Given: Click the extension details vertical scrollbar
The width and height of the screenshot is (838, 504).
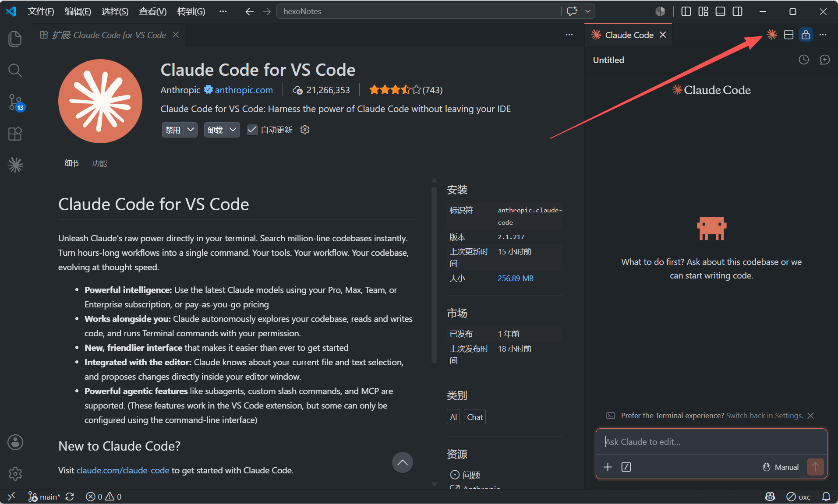Looking at the screenshot, I should point(434,275).
